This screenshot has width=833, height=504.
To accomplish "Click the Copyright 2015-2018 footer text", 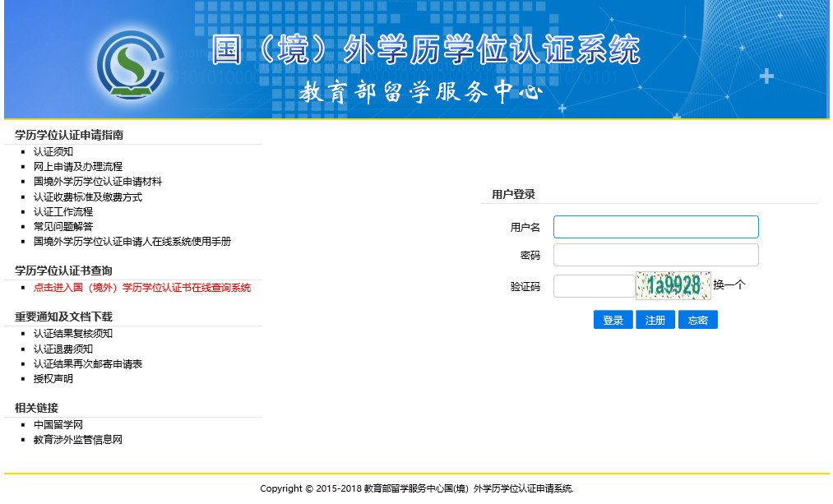I will (x=417, y=488).
